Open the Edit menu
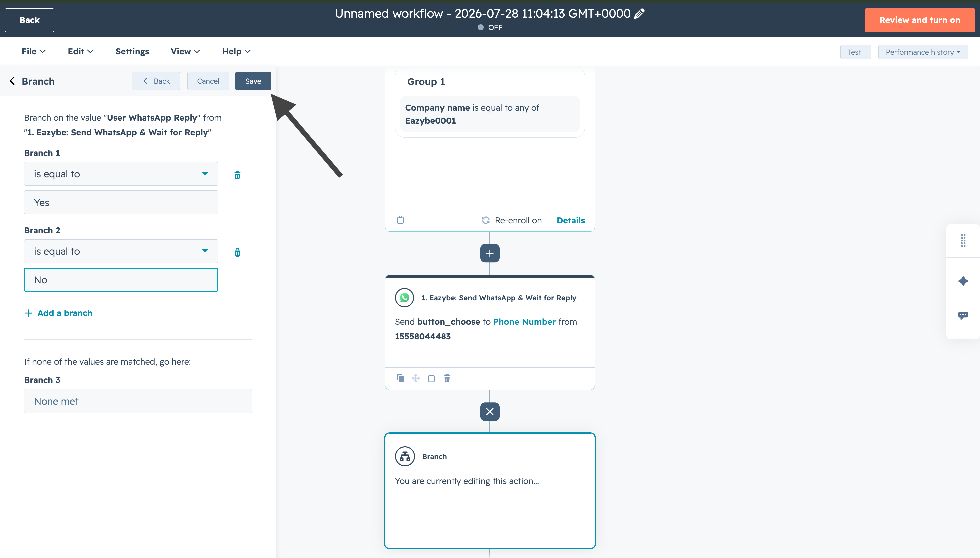980x558 pixels. click(80, 51)
